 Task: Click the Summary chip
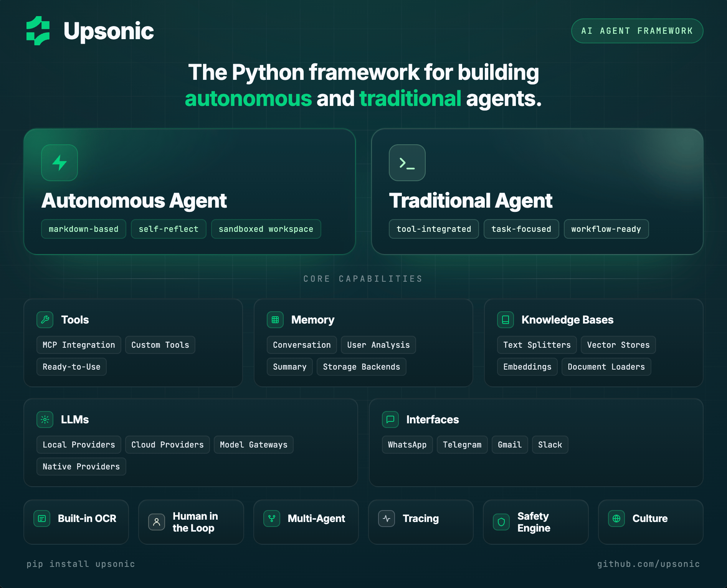(x=290, y=367)
